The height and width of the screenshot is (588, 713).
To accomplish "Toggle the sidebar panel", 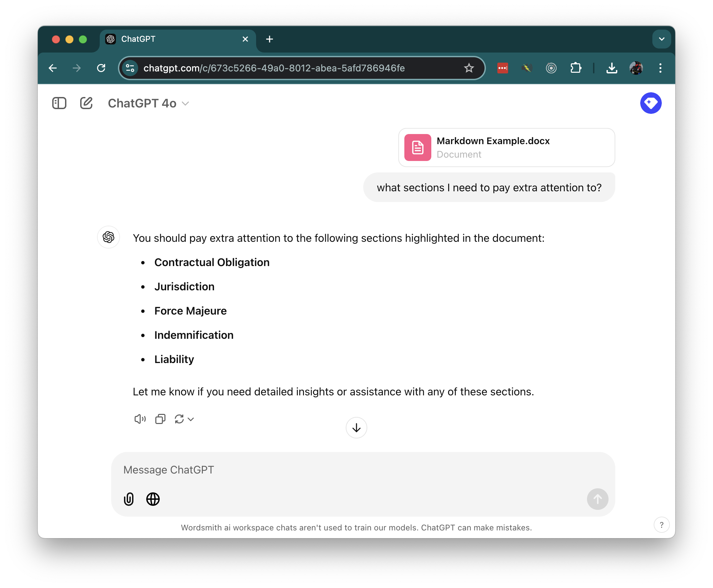I will (59, 103).
